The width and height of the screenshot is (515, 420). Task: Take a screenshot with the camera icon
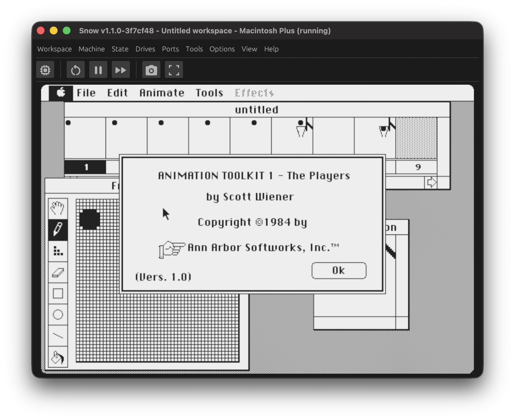coord(151,69)
